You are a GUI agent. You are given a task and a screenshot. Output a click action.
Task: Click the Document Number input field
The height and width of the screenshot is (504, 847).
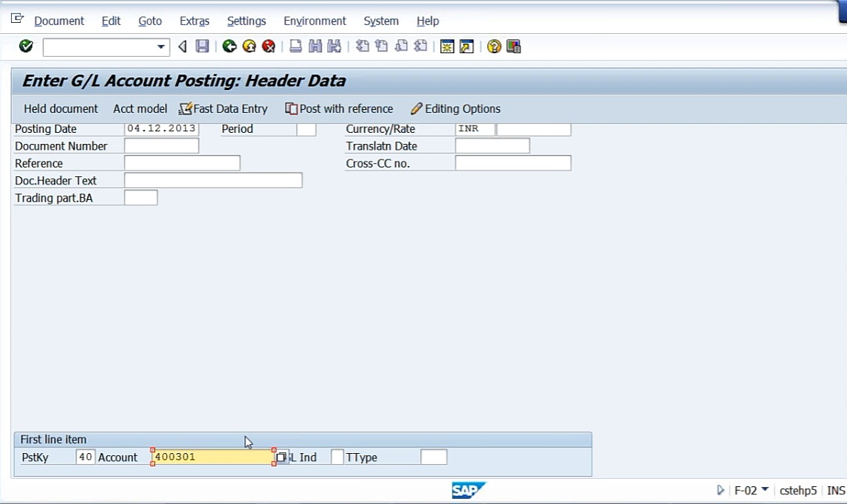tap(162, 145)
